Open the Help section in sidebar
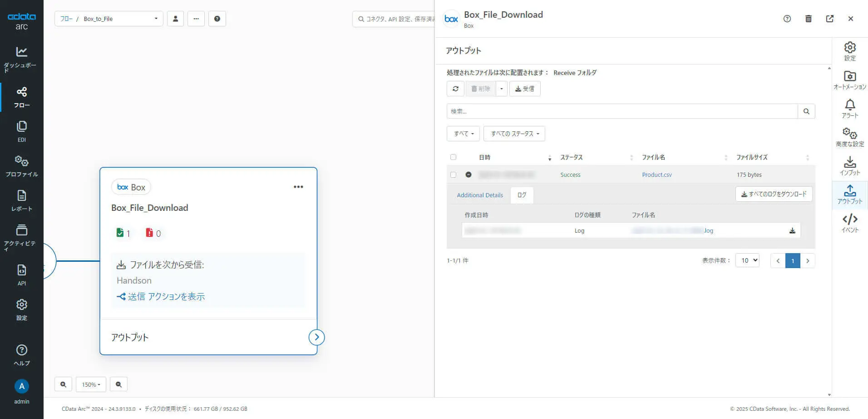The height and width of the screenshot is (419, 868). pyautogui.click(x=21, y=355)
